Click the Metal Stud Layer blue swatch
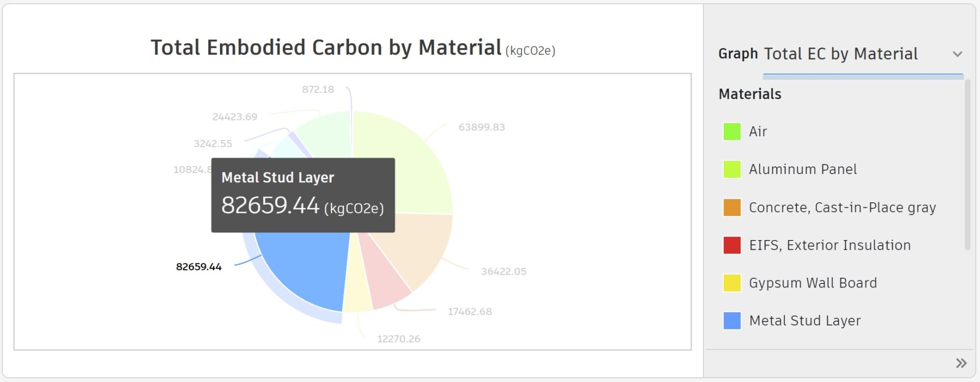This screenshot has width=980, height=382. click(x=732, y=321)
